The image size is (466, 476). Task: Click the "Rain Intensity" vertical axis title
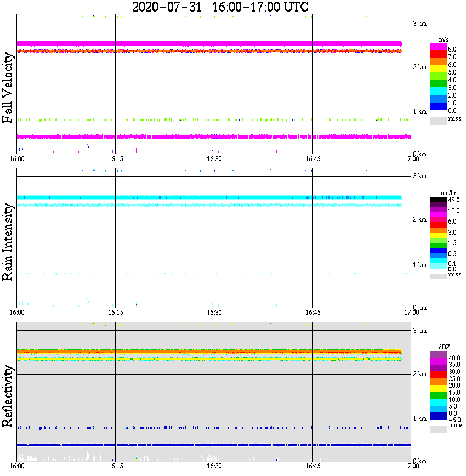click(x=8, y=242)
